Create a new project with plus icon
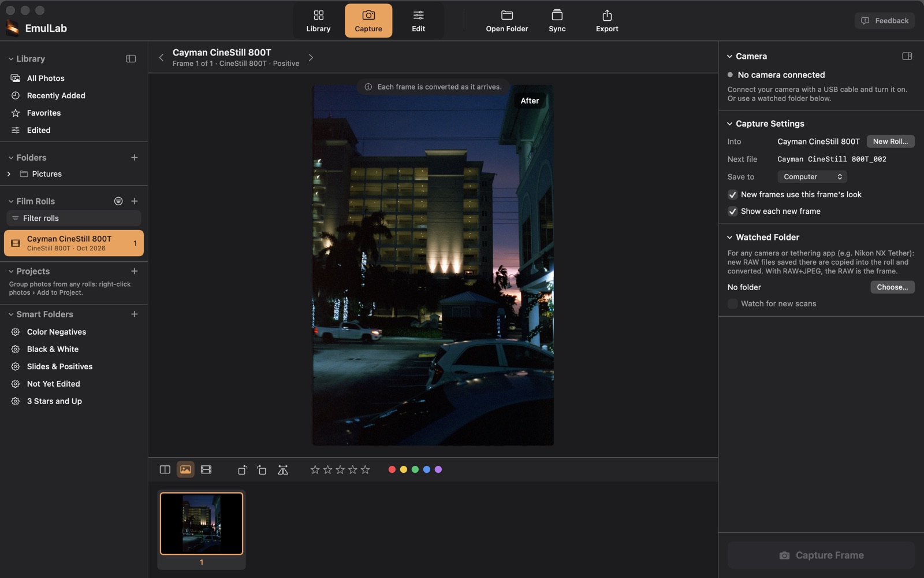The image size is (924, 578). coord(135,271)
